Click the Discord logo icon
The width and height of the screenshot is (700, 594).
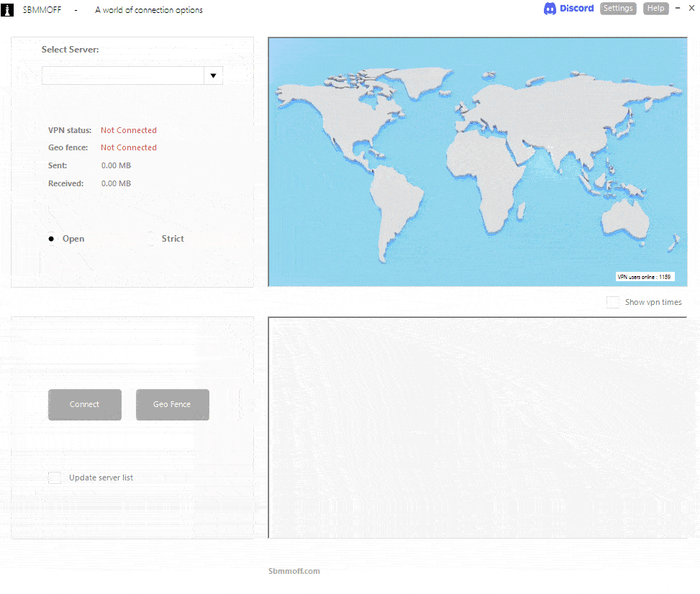click(550, 9)
